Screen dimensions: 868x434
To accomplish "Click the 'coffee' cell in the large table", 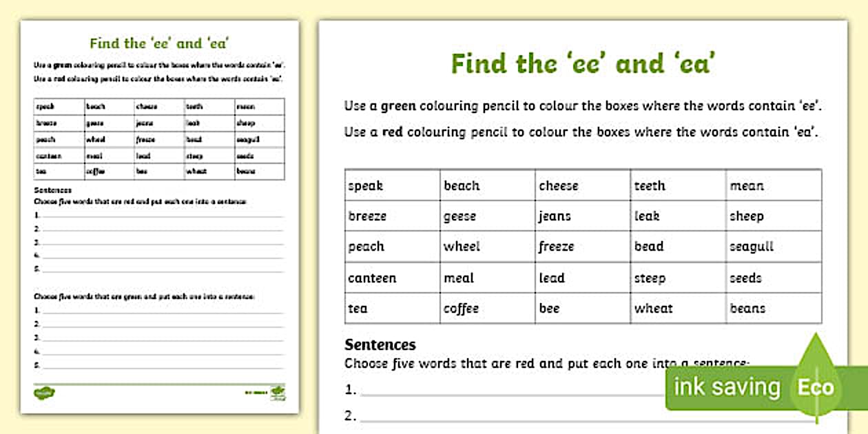I will point(487,309).
